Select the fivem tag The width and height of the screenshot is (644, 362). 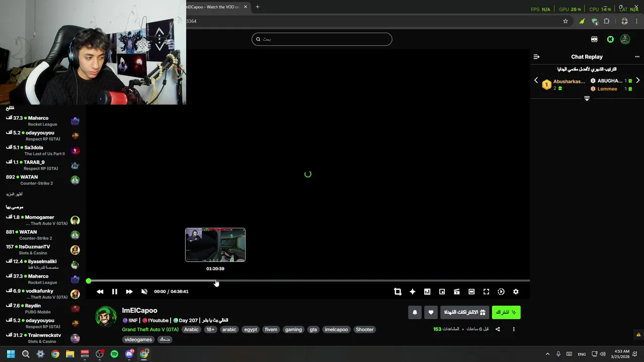tap(271, 330)
